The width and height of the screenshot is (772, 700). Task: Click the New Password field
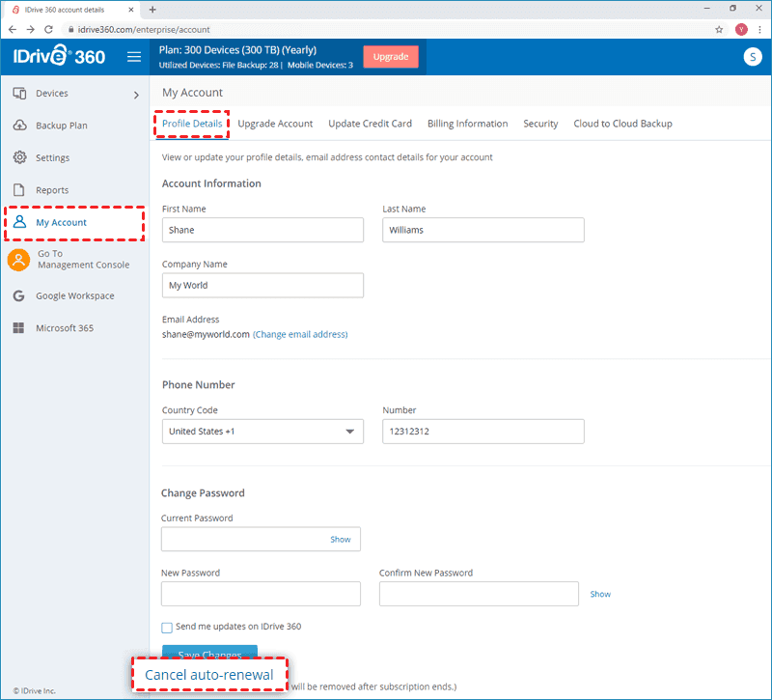(261, 594)
